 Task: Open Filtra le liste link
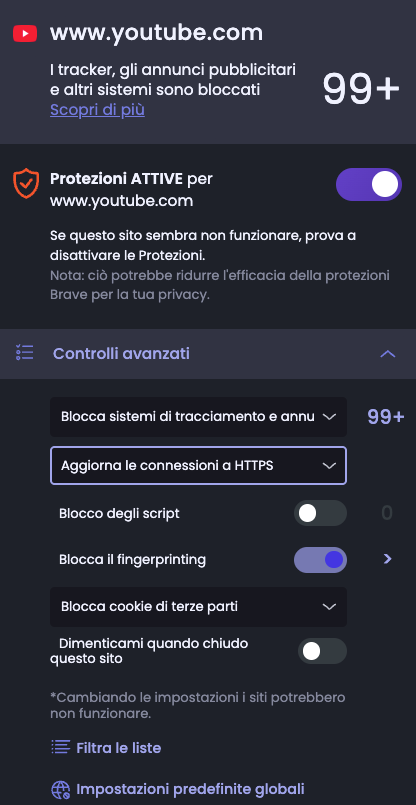click(x=119, y=748)
